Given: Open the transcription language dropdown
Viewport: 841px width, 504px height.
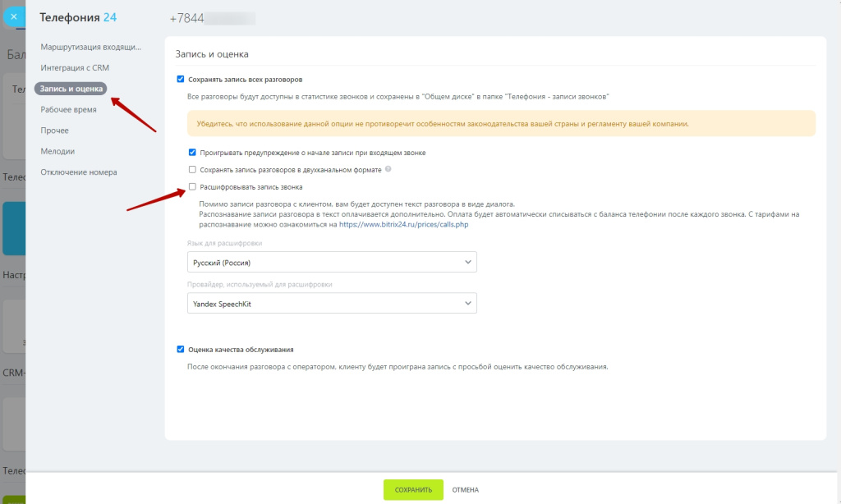Looking at the screenshot, I should pyautogui.click(x=332, y=262).
